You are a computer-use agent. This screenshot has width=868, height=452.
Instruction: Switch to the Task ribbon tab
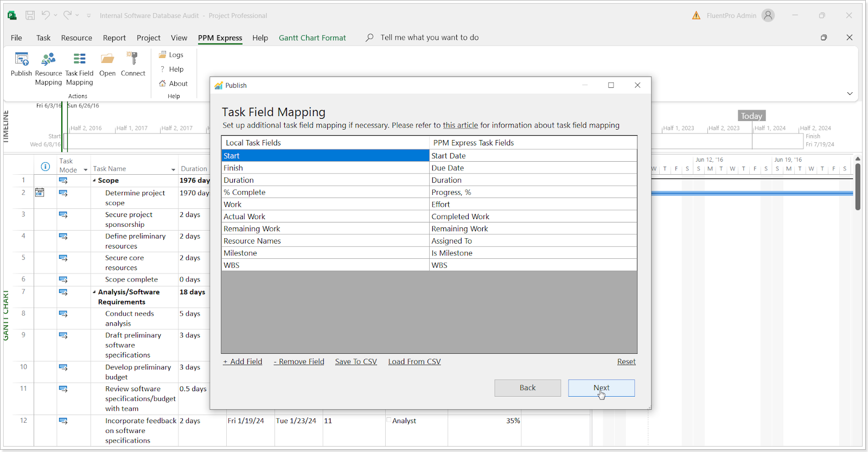[x=43, y=37]
